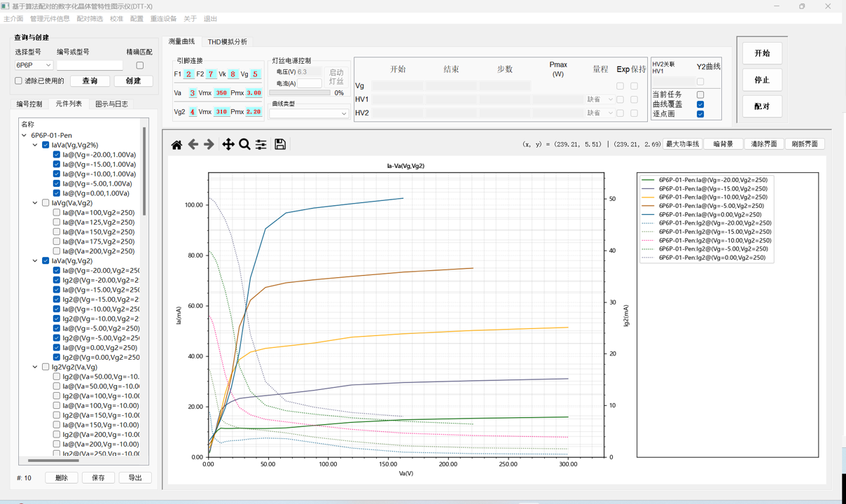
Task: Open the 曲线类型 combo box
Action: click(x=309, y=113)
